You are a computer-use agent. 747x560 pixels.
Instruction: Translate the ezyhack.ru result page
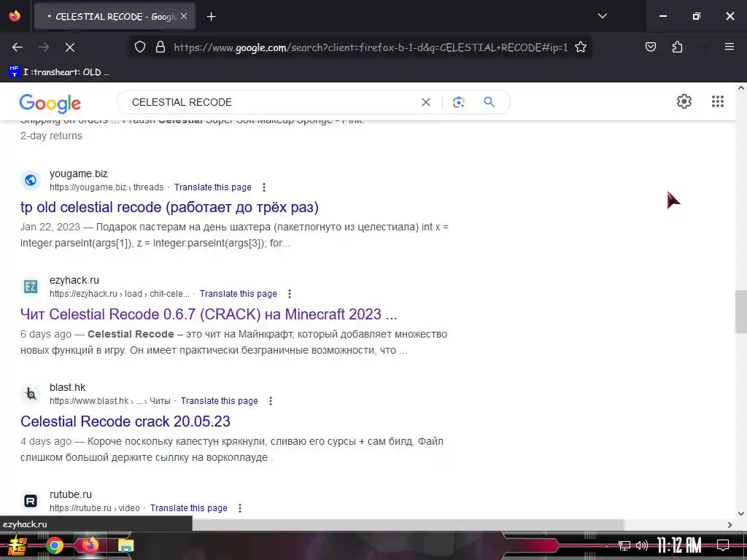click(239, 294)
